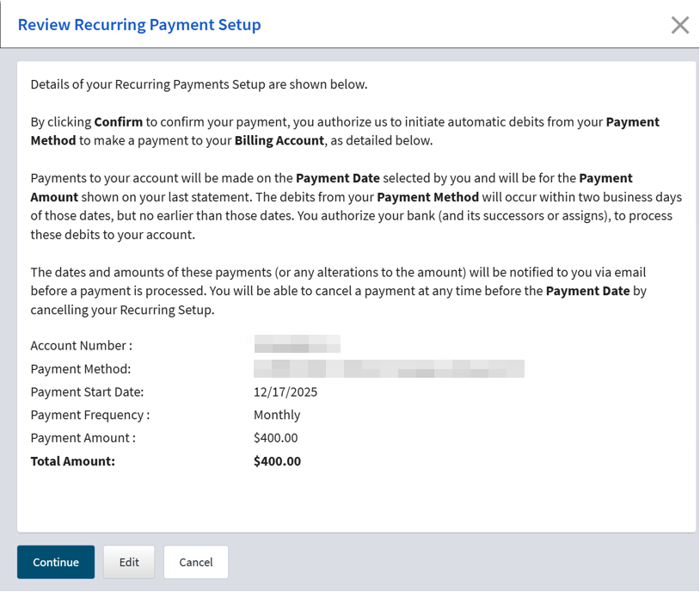
Task: Click the bold word Confirm in the text
Action: [119, 121]
